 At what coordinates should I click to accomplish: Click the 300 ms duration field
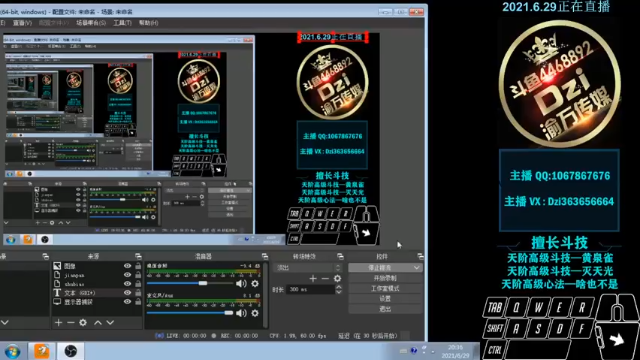[310, 289]
